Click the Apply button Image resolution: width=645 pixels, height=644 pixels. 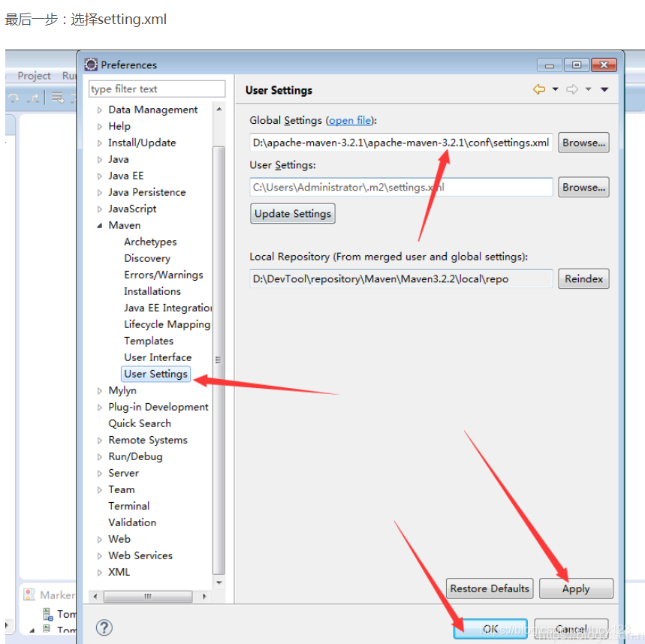pyautogui.click(x=576, y=588)
